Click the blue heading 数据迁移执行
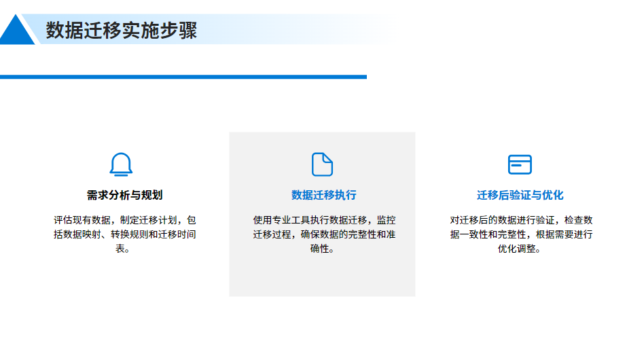The height and width of the screenshot is (356, 644). pyautogui.click(x=324, y=195)
